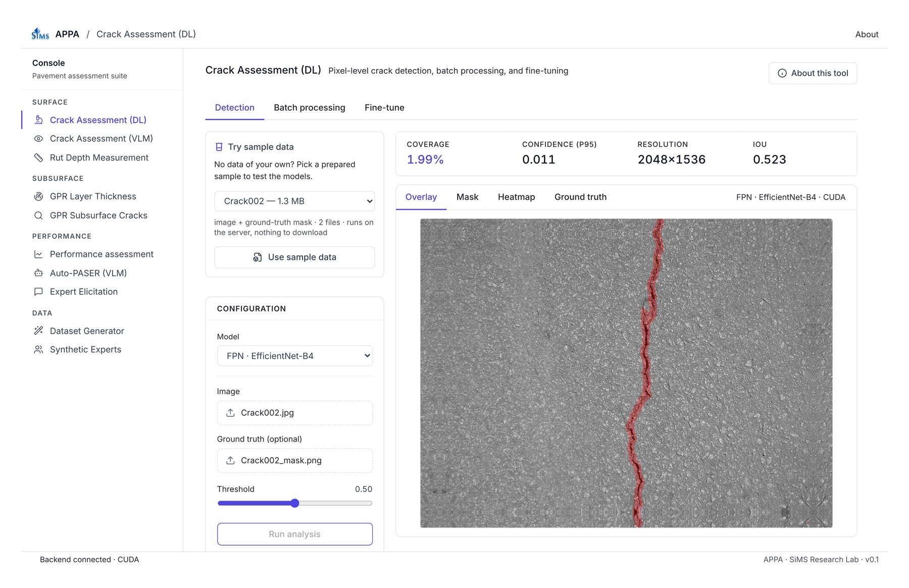Click the upload icon next to Crack002_mask.png
The height and width of the screenshot is (588, 909).
click(x=230, y=460)
